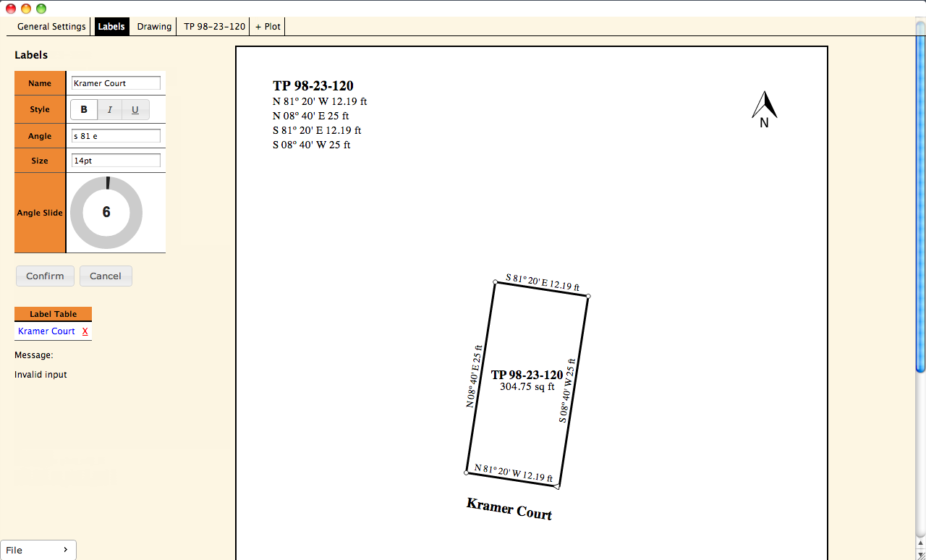
Task: Confirm the label settings
Action: pos(45,276)
